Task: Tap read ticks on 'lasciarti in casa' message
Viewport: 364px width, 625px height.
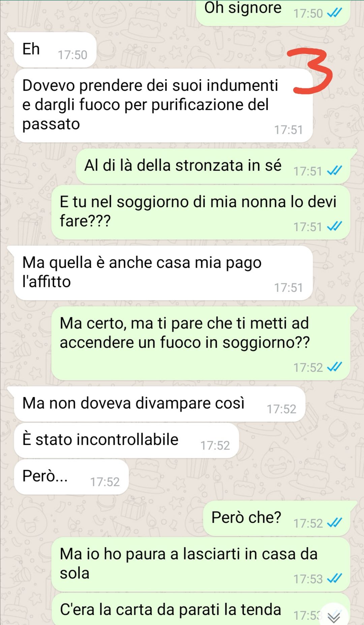Action: click(335, 578)
